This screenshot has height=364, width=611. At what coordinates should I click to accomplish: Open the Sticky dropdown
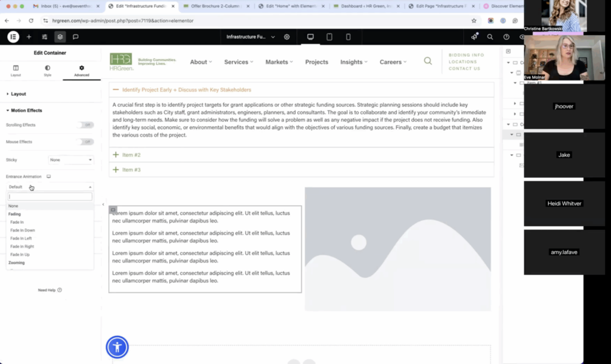70,160
